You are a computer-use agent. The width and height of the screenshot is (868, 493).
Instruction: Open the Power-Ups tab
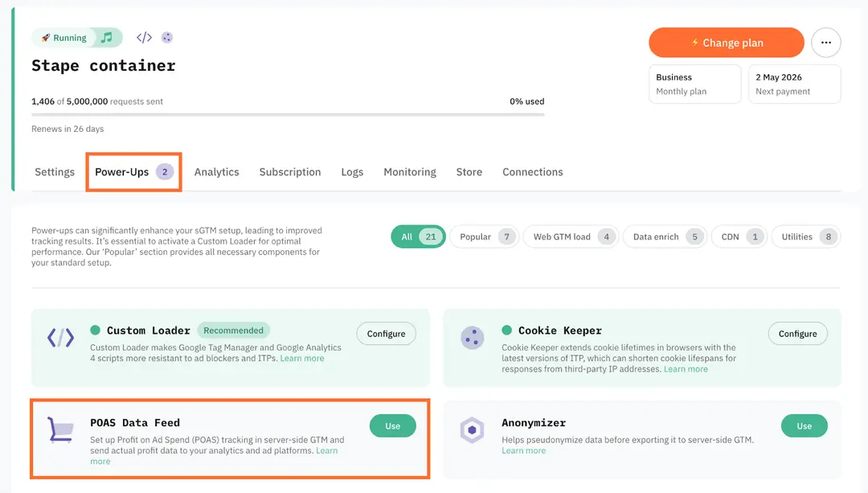point(133,172)
